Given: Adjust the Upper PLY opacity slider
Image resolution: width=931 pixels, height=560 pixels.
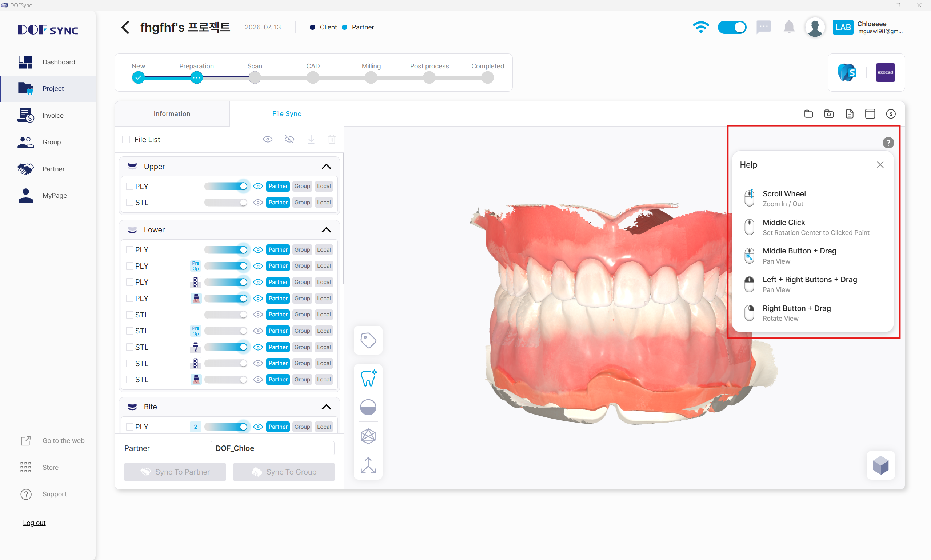Looking at the screenshot, I should [226, 187].
